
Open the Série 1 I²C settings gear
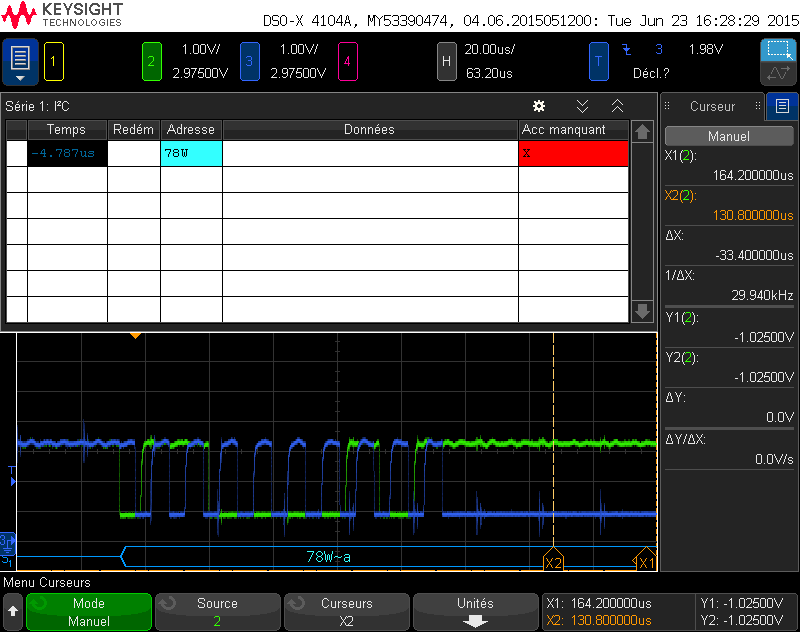[539, 106]
